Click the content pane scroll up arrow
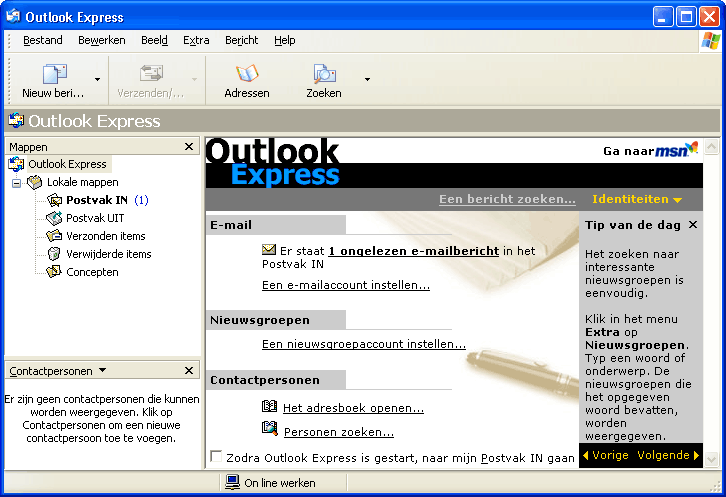 click(x=712, y=147)
